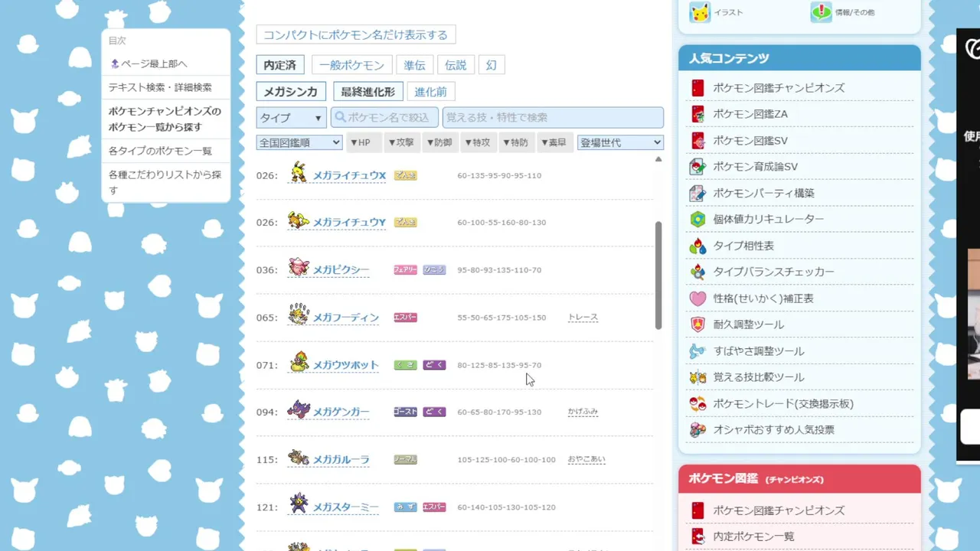Screen dimensions: 980x551
Task: Click the 情報/その他 exclamation icon
Action: [x=822, y=11]
